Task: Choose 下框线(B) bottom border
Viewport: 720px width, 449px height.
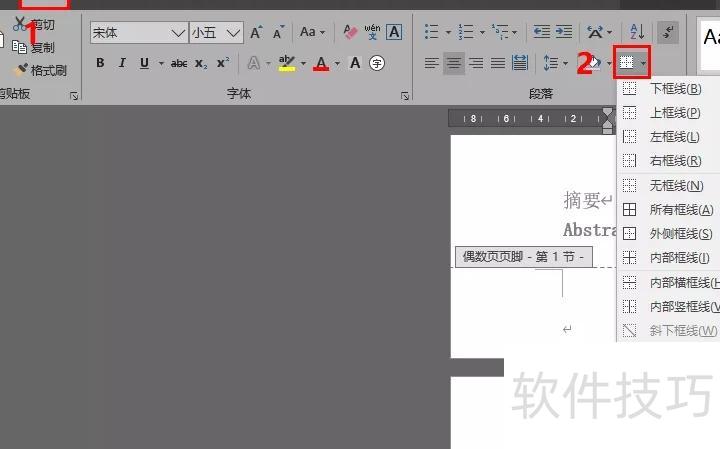Action: [x=668, y=89]
